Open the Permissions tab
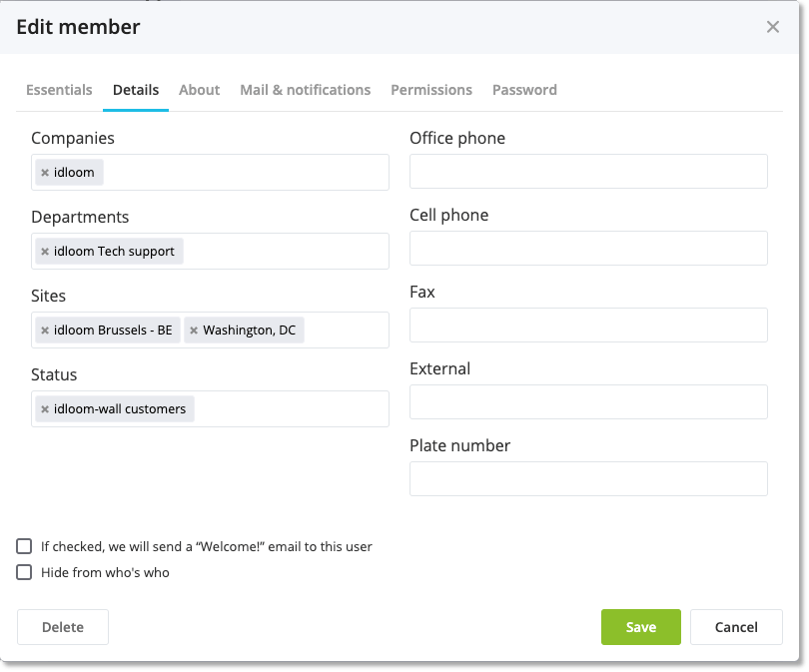The width and height of the screenshot is (809, 672). pos(431,90)
